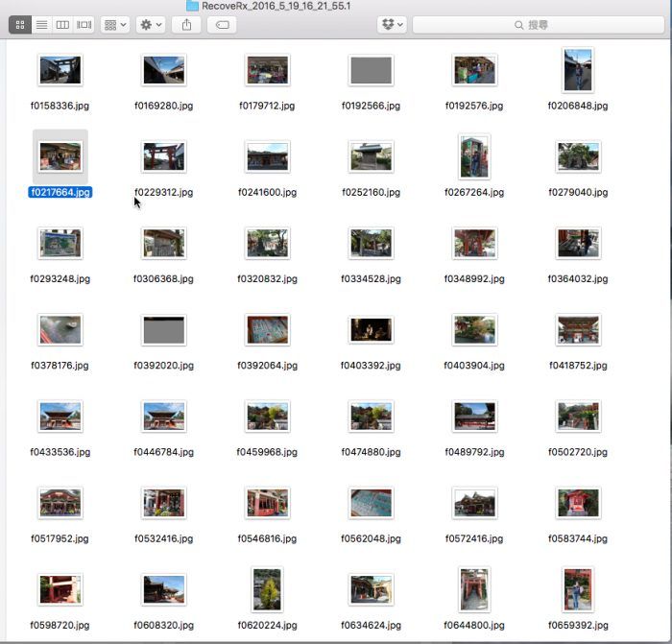The height and width of the screenshot is (644, 672).
Task: Select thumbnail of f0279040.jpg
Action: (x=578, y=156)
